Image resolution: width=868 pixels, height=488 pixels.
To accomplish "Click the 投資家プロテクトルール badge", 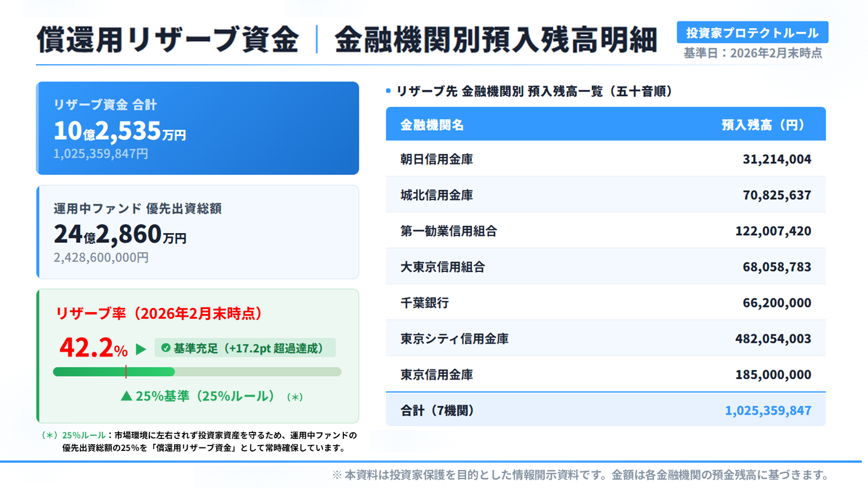I will [753, 32].
